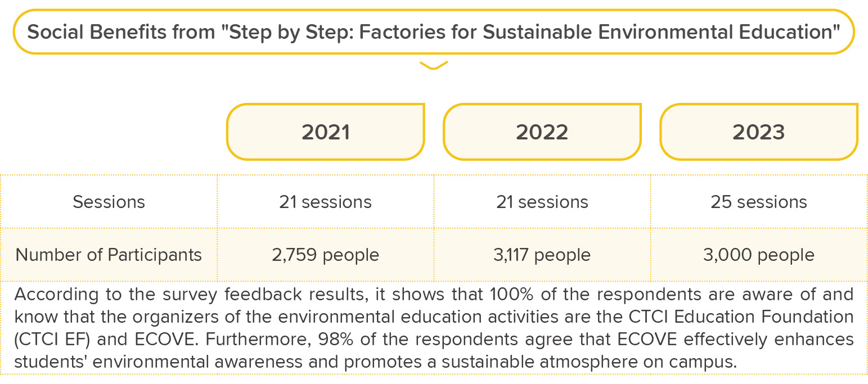Select the 2023 year box
The width and height of the screenshot is (868, 384).
pyautogui.click(x=758, y=132)
